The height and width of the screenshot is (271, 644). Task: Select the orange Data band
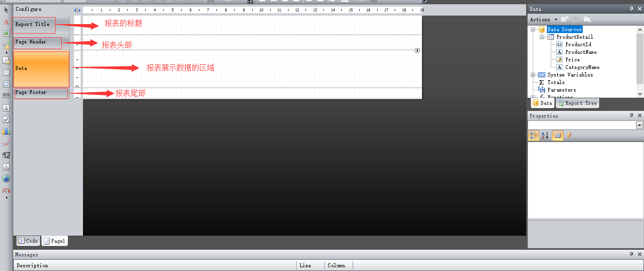pyautogui.click(x=41, y=69)
